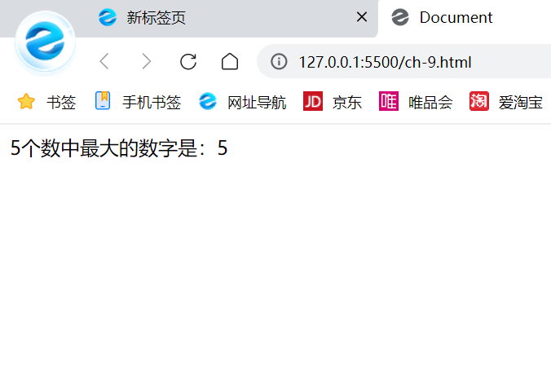Switch to the 新标签页 tab

(x=156, y=18)
